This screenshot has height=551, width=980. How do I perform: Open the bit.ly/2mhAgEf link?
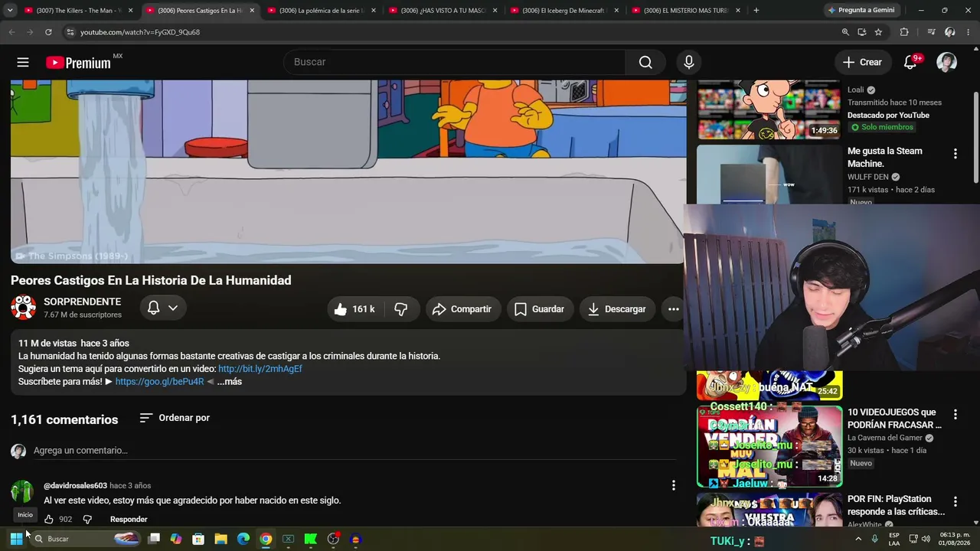(260, 369)
